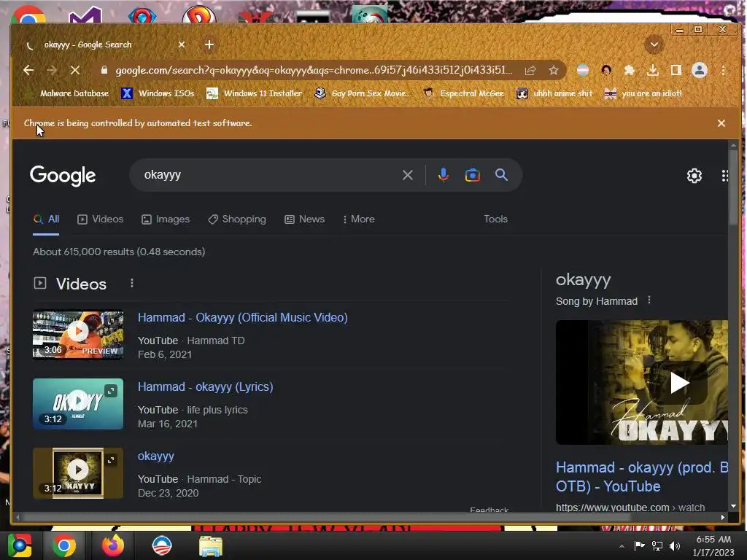Screen dimensions: 747x560
Task: Stop page loading with the X button
Action: coord(75,71)
